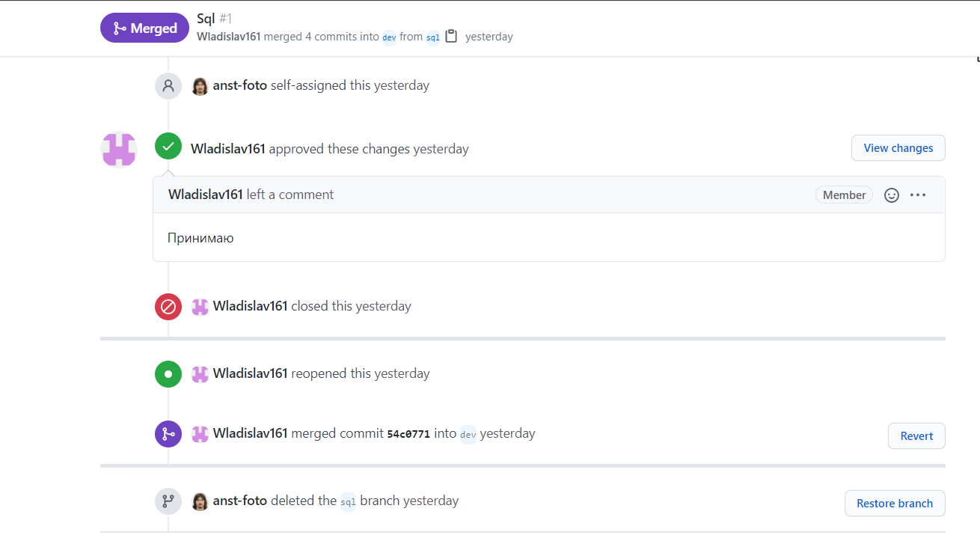Image resolution: width=980 pixels, height=541 pixels.
Task: Click the purple merged commit icon
Action: coord(168,433)
